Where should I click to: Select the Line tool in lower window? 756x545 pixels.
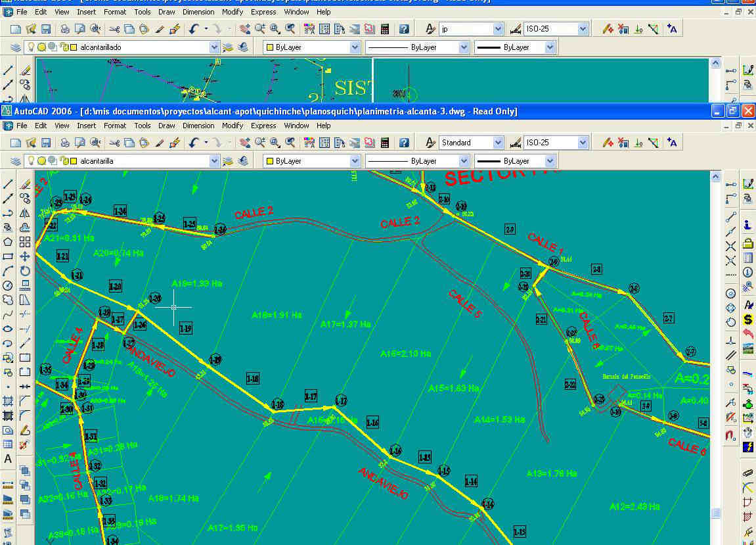coord(9,184)
